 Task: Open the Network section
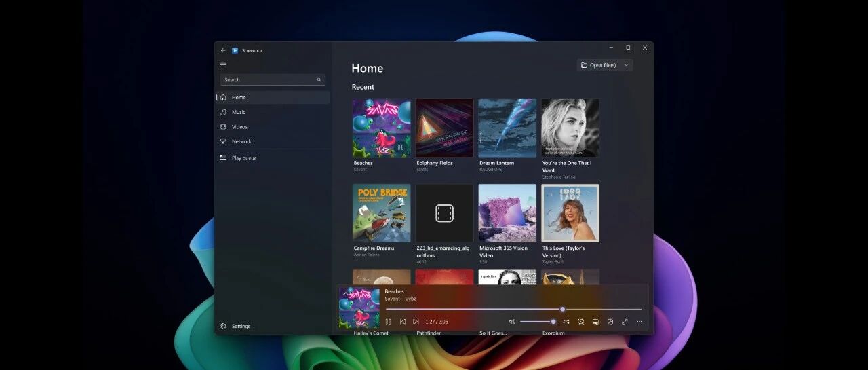pos(273,141)
